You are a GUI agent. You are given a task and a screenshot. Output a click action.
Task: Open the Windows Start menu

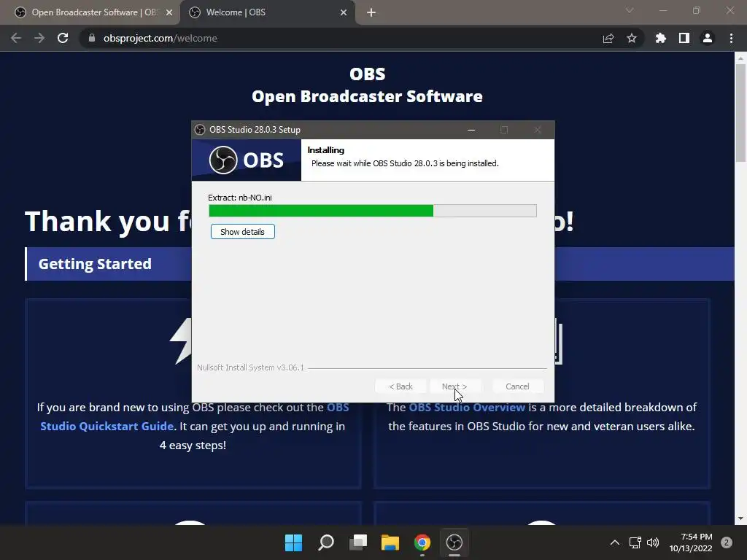(293, 542)
